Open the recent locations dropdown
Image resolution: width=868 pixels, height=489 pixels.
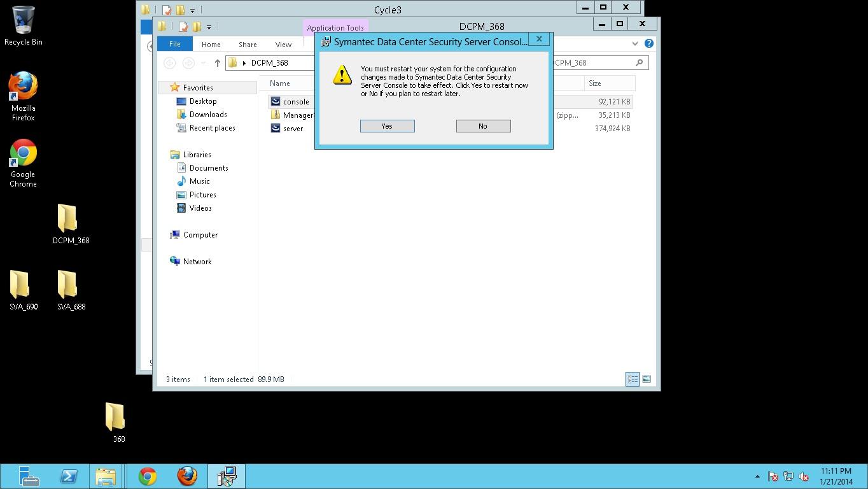[203, 62]
